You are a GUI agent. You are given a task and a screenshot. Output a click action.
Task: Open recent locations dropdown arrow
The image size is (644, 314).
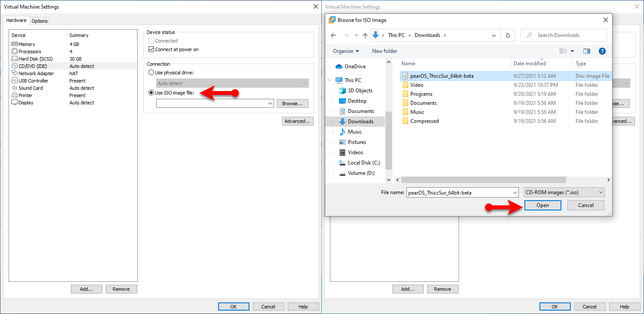tap(356, 35)
